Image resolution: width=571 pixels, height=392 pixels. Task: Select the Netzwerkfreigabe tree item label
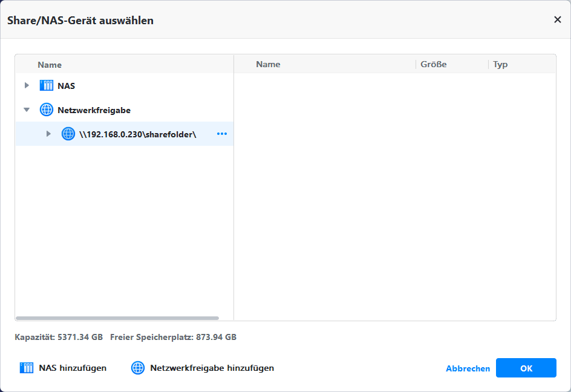click(94, 110)
